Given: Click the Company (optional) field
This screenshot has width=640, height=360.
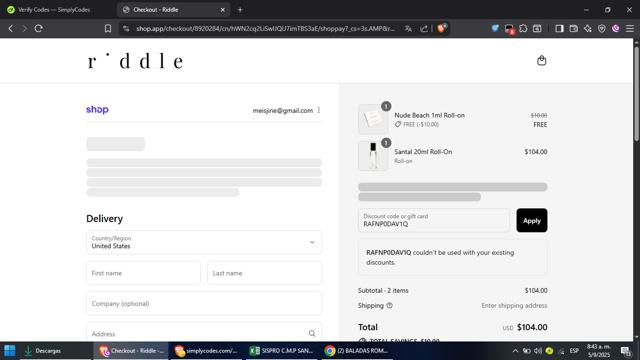Looking at the screenshot, I should point(204,303).
